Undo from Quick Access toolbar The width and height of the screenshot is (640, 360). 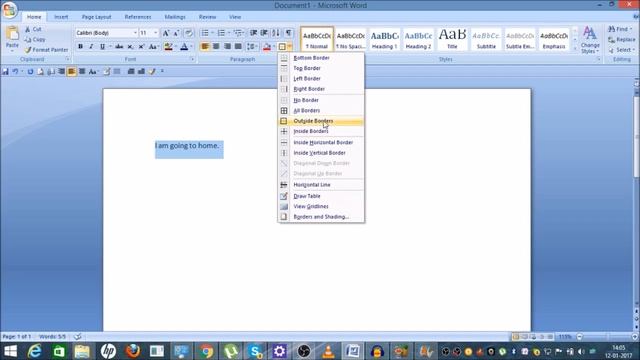coord(15,71)
